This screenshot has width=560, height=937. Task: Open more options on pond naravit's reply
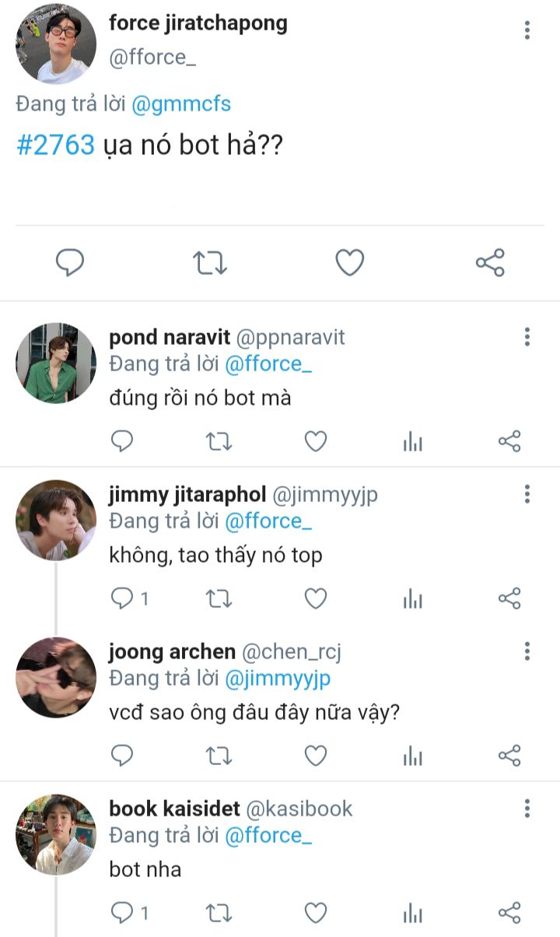point(527,337)
